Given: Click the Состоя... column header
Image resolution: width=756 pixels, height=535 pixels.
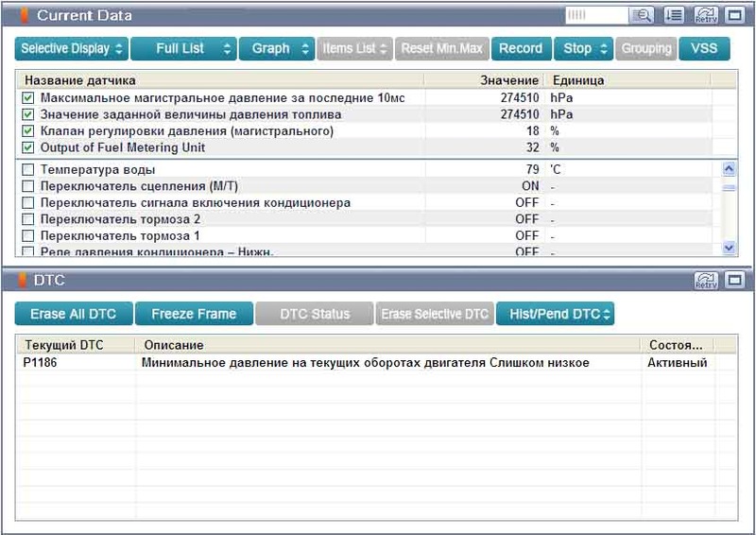Looking at the screenshot, I should coord(677,345).
